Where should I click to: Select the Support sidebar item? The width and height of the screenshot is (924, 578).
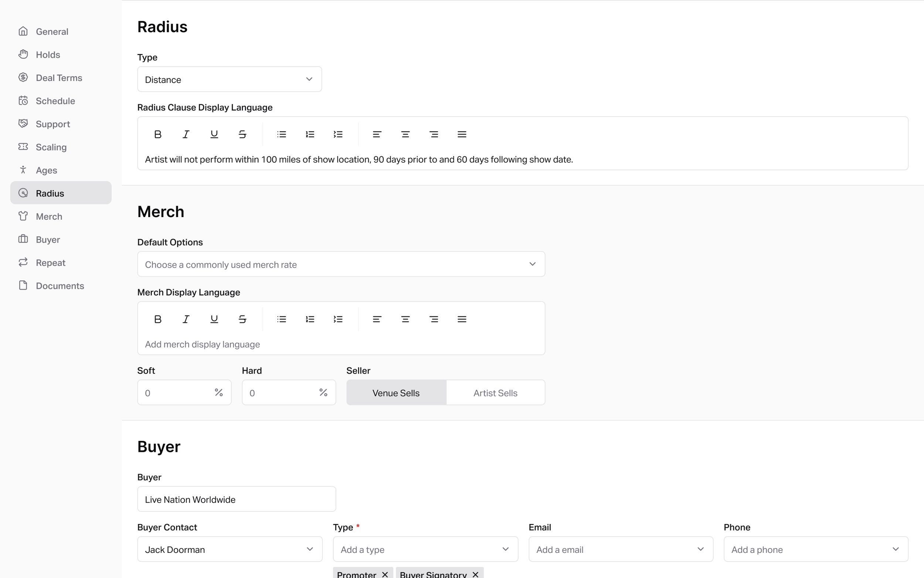click(x=53, y=124)
